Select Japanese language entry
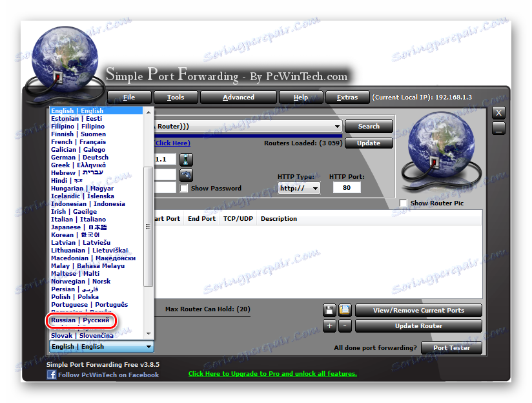Image resolution: width=532 pixels, height=403 pixels. [96, 227]
